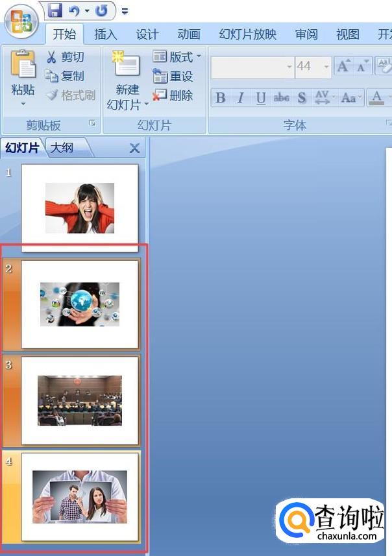Viewport: 392px width, 556px height.
Task: Activate the 格式刷 format painter
Action: point(71,95)
